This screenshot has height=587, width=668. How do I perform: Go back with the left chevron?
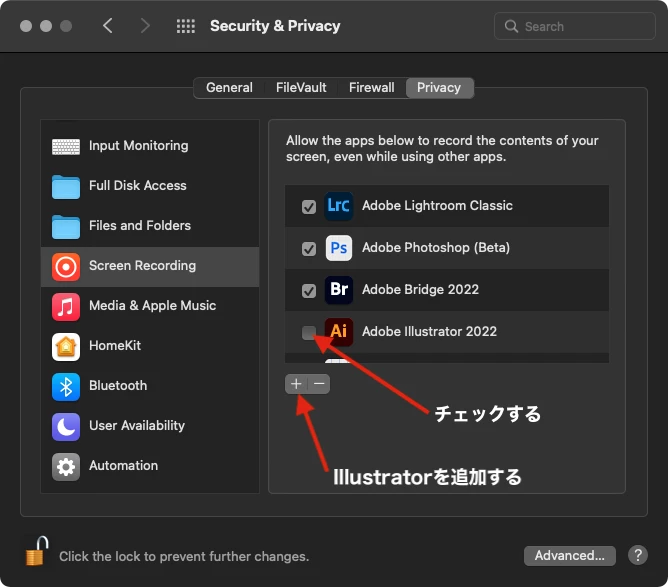pos(108,26)
